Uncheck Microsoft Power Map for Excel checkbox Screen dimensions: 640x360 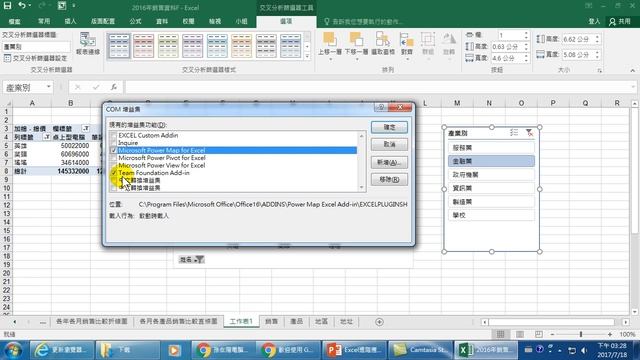(114, 150)
